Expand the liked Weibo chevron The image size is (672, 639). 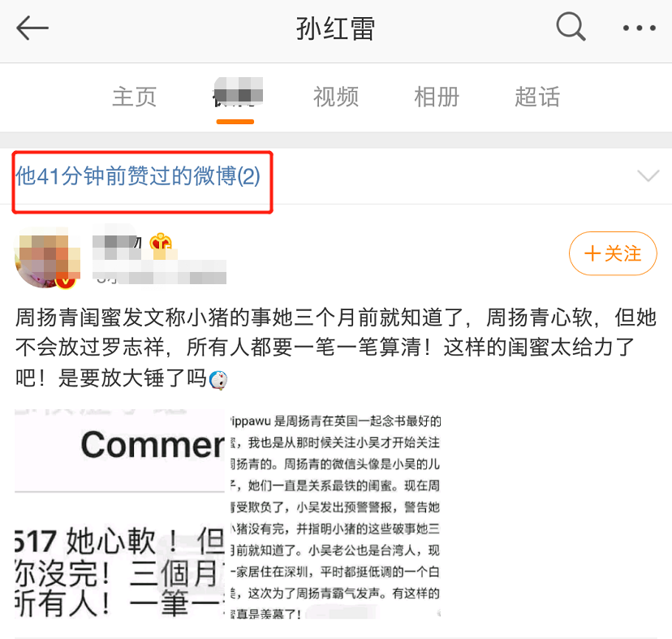point(648,175)
